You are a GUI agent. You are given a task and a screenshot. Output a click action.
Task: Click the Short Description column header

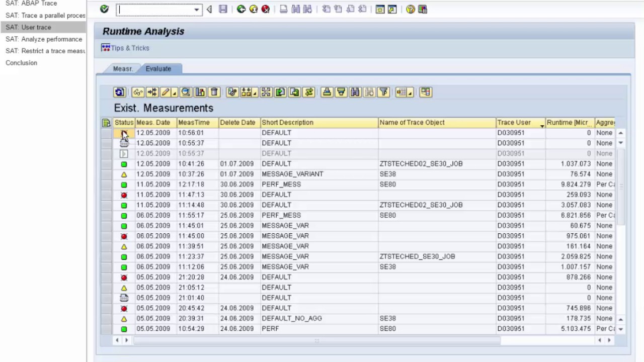pyautogui.click(x=319, y=123)
